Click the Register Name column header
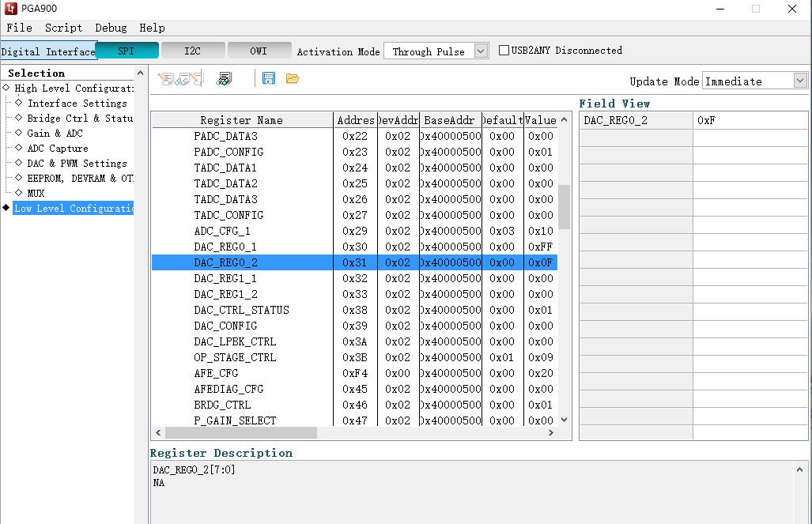Viewport: 812px width, 524px height. 242,120
